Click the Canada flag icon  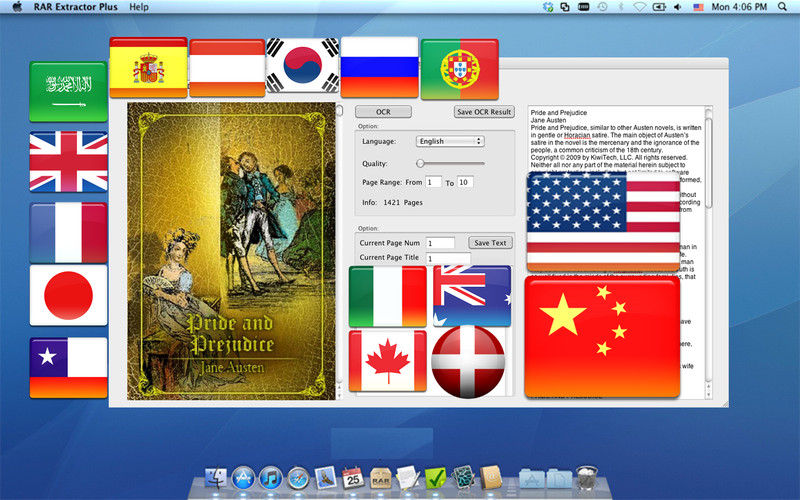388,361
